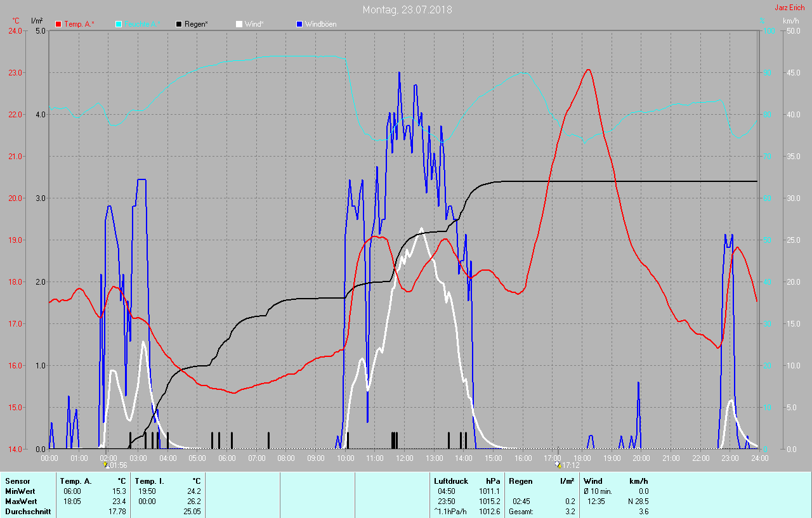Click the Wind header in stats panel
This screenshot has height=518, width=812.
pyautogui.click(x=593, y=481)
